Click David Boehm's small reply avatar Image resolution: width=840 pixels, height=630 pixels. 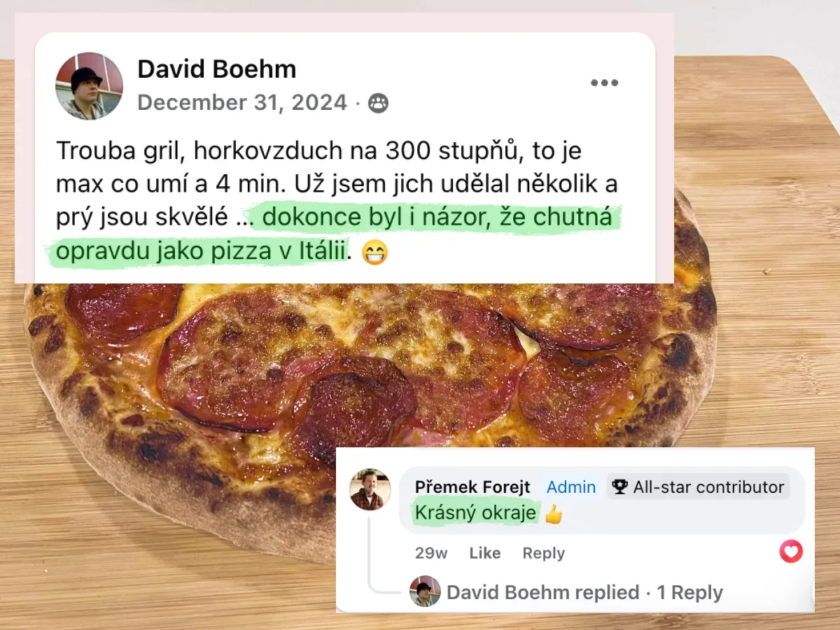tap(425, 591)
